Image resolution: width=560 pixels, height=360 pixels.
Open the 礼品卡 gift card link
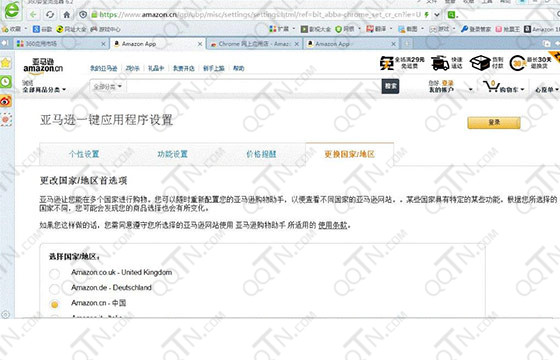pos(156,68)
